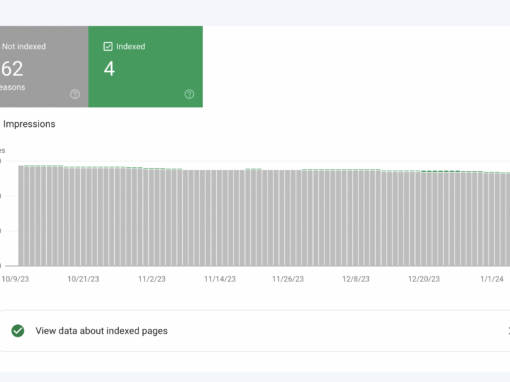
Task: Click the 12/8/23 date label
Action: coord(356,279)
